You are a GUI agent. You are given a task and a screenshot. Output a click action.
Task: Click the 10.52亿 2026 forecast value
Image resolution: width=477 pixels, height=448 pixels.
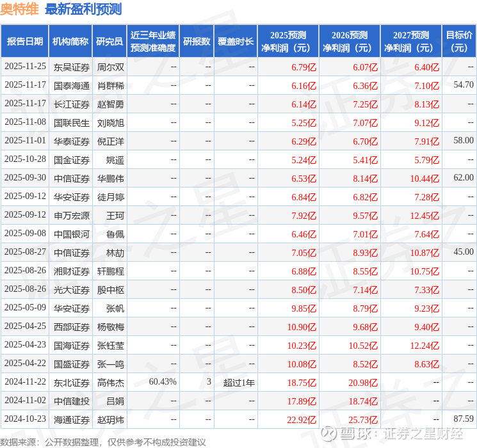coord(363,346)
